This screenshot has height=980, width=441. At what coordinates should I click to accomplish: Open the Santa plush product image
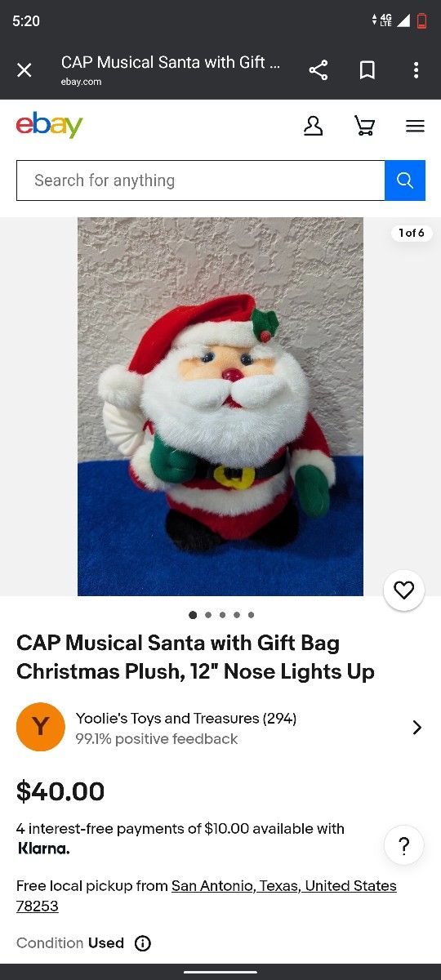(220, 407)
